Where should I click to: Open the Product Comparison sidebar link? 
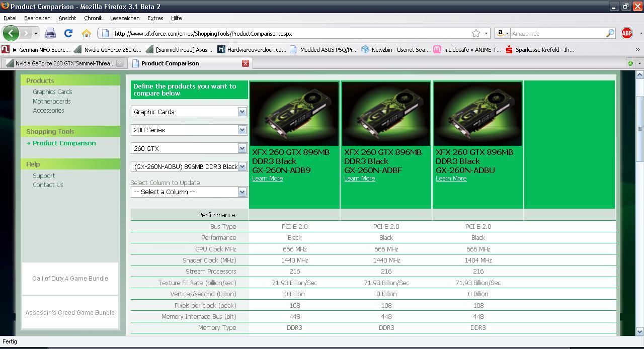point(64,143)
